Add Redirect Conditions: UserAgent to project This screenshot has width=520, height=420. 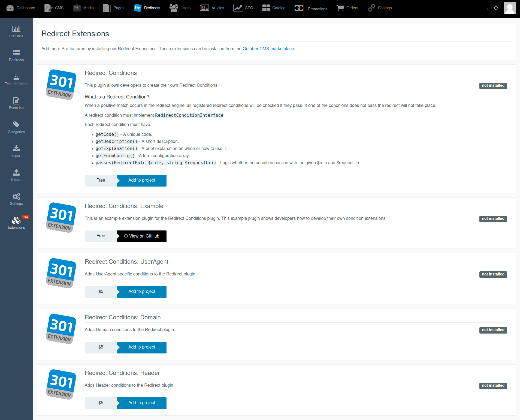142,292
